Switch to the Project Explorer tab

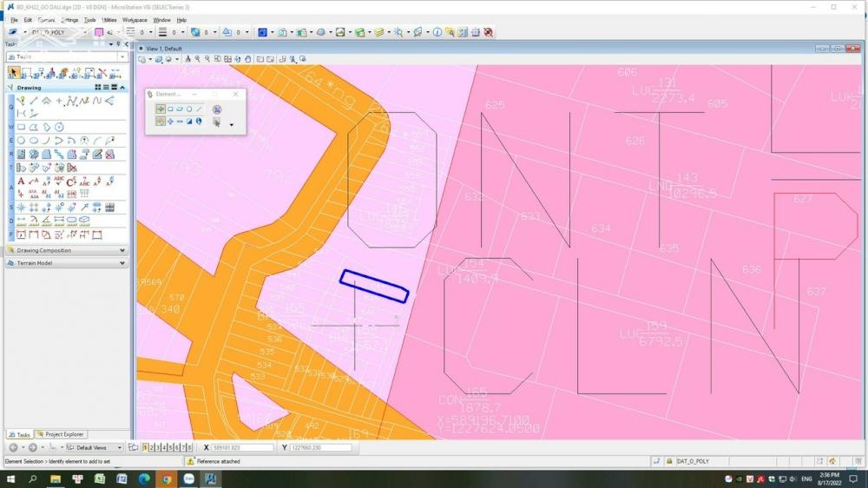tap(64, 434)
